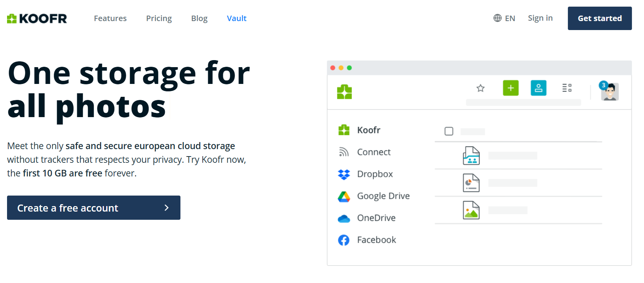This screenshot has width=644, height=283.
Task: Open the Pricing page
Action: point(159,18)
